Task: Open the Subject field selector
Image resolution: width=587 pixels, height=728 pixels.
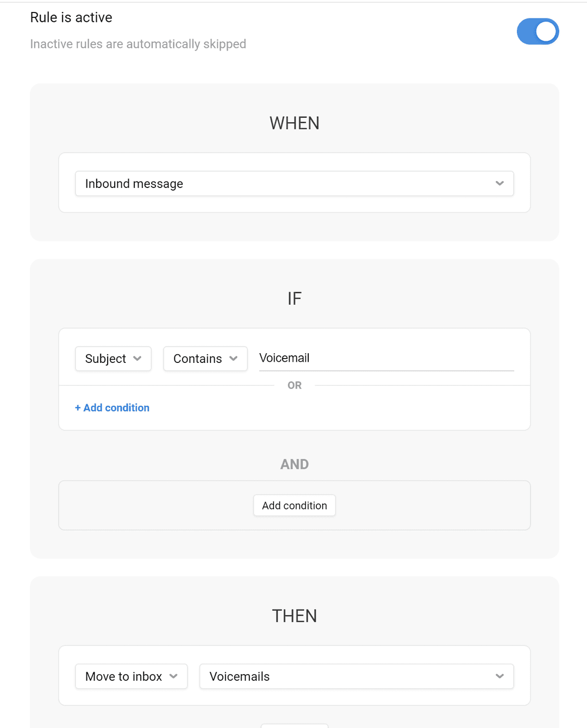Action: click(113, 359)
